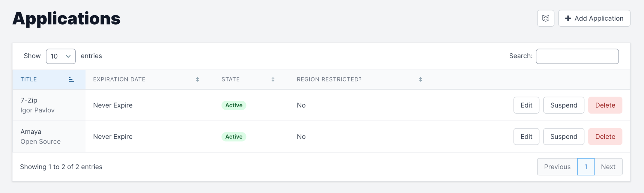Suspend the Amaya application
This screenshot has width=644, height=193.
point(564,137)
